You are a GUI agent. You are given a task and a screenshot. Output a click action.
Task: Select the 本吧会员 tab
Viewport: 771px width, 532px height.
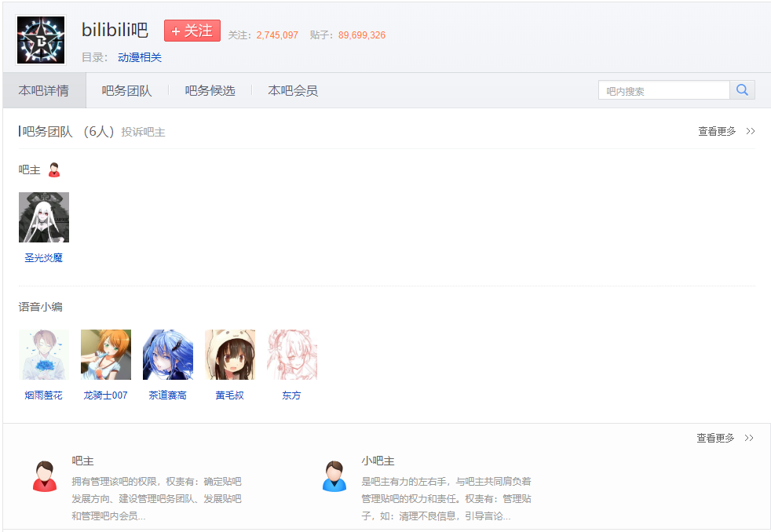click(x=293, y=91)
